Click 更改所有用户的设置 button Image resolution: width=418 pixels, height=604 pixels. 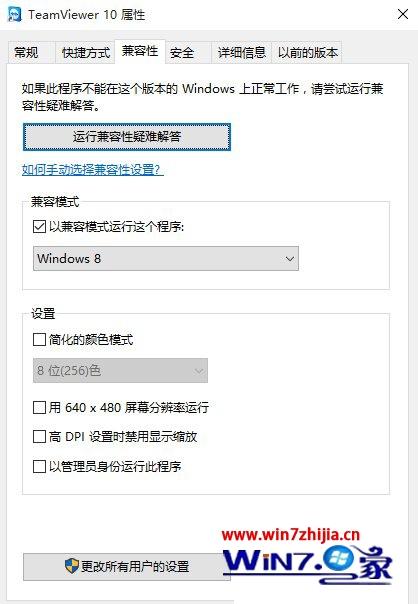pos(127,567)
